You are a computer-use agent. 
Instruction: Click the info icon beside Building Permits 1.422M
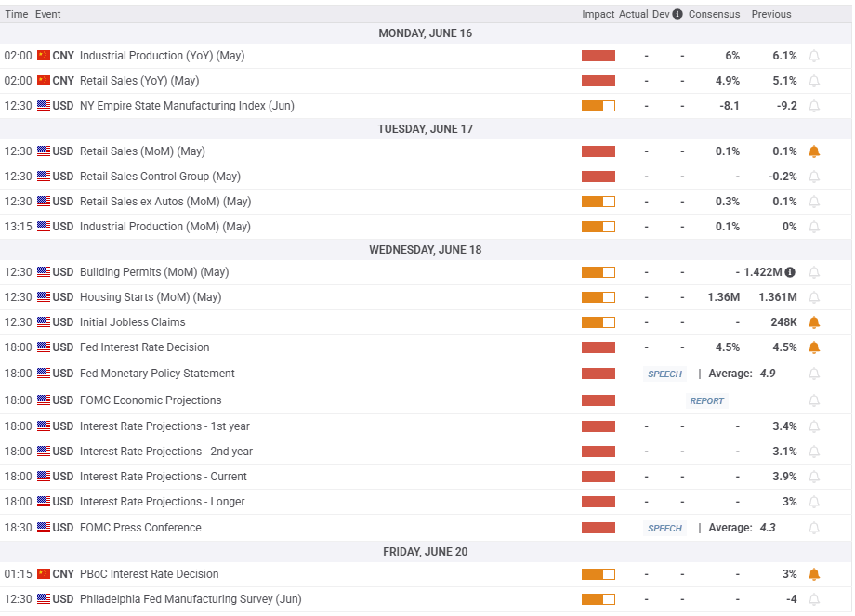point(790,272)
